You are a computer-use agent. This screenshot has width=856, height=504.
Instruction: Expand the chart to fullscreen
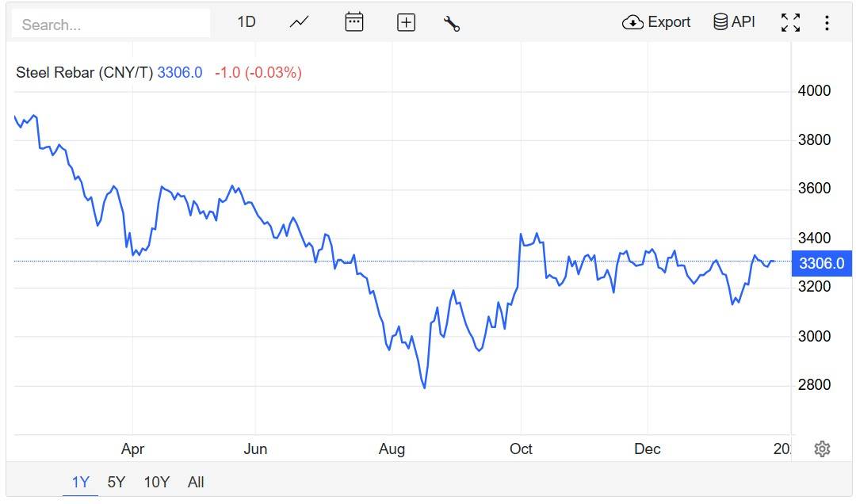(x=790, y=22)
